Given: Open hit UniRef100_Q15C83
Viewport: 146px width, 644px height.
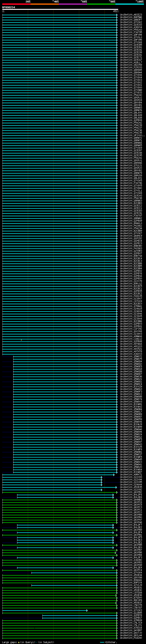Looking at the screenshot, I should (x=131, y=25).
